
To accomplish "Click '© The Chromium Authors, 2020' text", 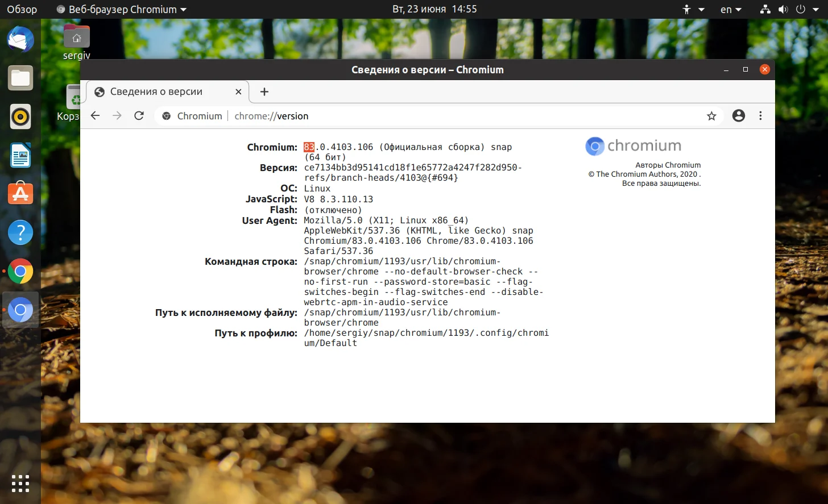I will [643, 174].
